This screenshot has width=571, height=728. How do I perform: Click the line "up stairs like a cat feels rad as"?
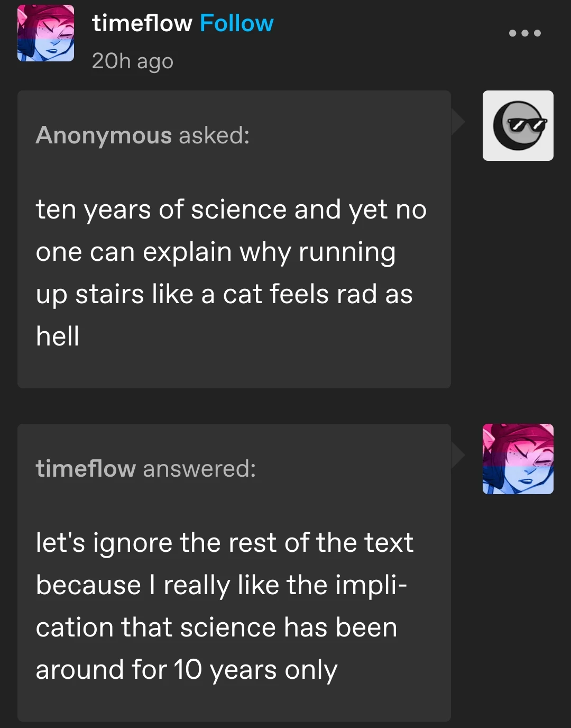(x=224, y=294)
